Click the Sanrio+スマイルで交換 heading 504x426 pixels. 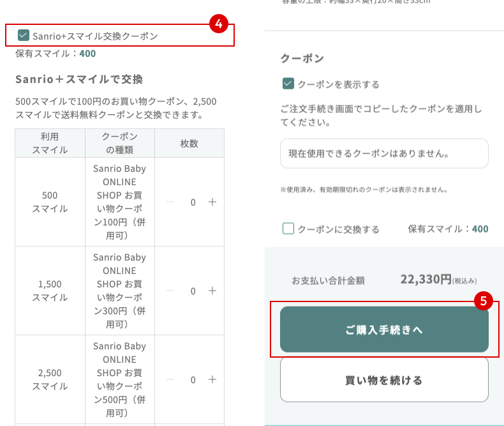pos(79,79)
